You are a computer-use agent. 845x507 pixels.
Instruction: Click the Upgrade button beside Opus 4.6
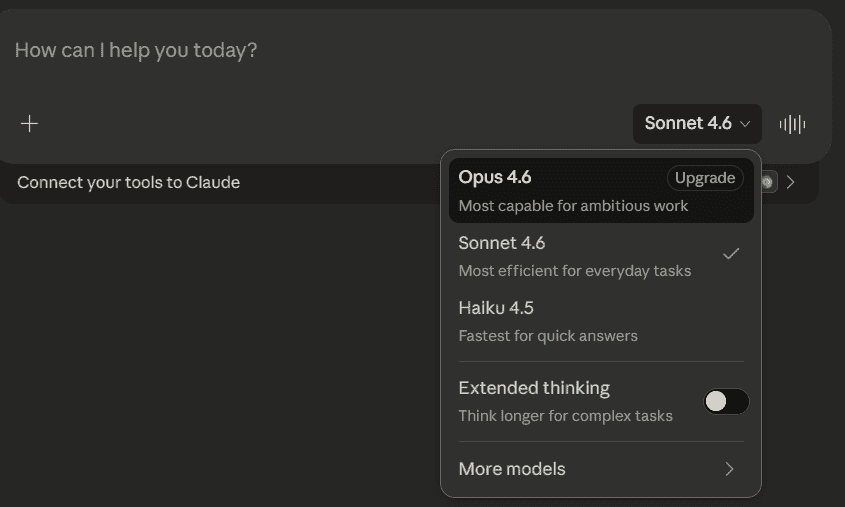pyautogui.click(x=705, y=178)
